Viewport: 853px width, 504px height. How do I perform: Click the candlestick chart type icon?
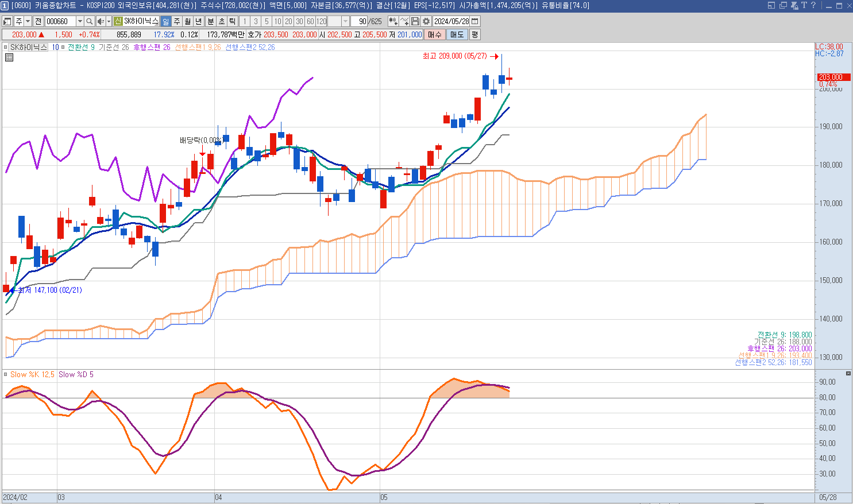[393, 21]
